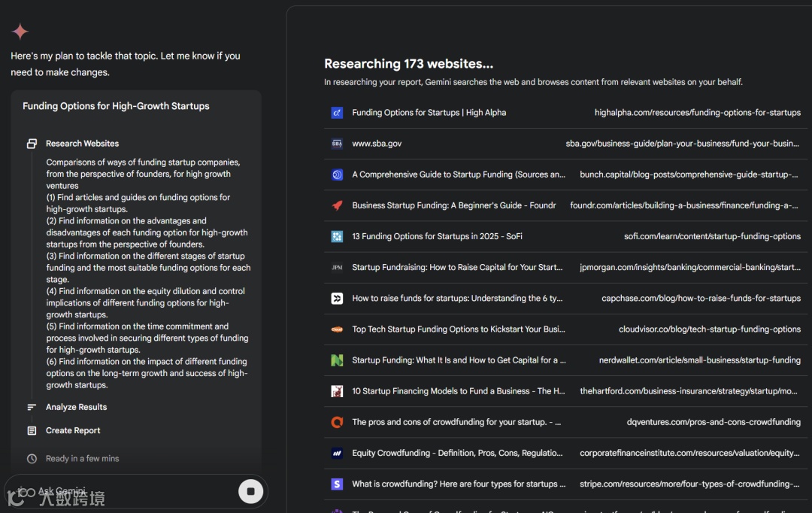Click the stop research button

[251, 491]
